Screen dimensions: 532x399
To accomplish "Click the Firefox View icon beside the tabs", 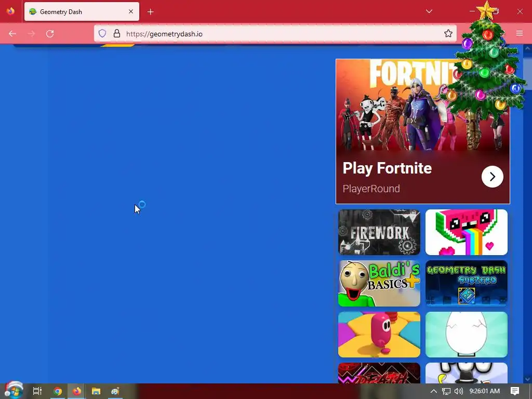I will (10, 11).
